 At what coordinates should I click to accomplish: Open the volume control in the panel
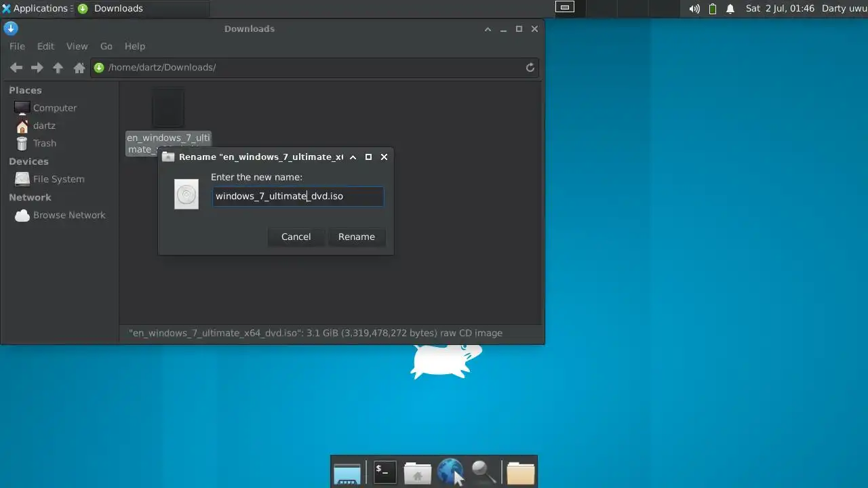(694, 9)
